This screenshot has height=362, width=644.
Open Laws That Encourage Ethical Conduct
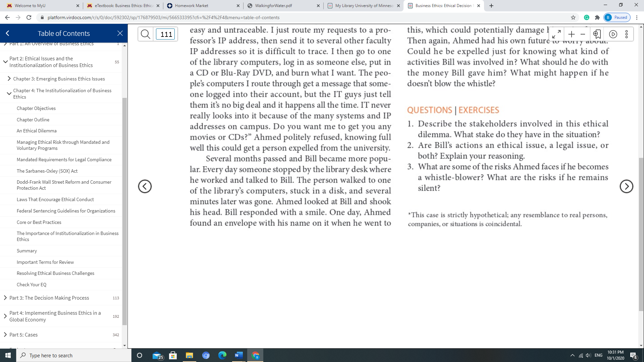click(x=55, y=199)
